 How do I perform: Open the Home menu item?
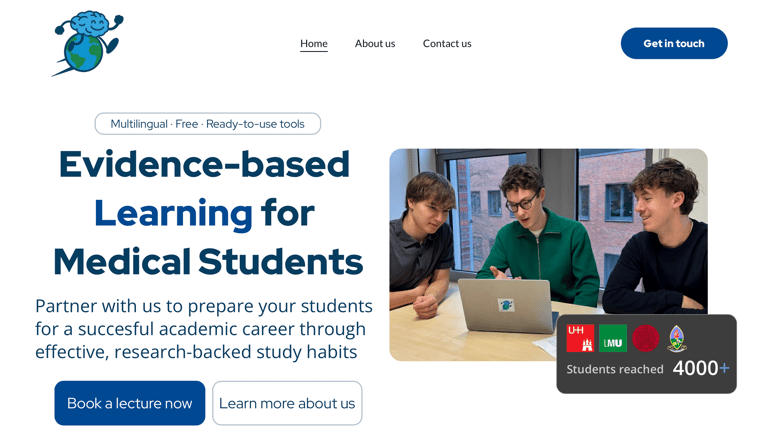click(314, 43)
